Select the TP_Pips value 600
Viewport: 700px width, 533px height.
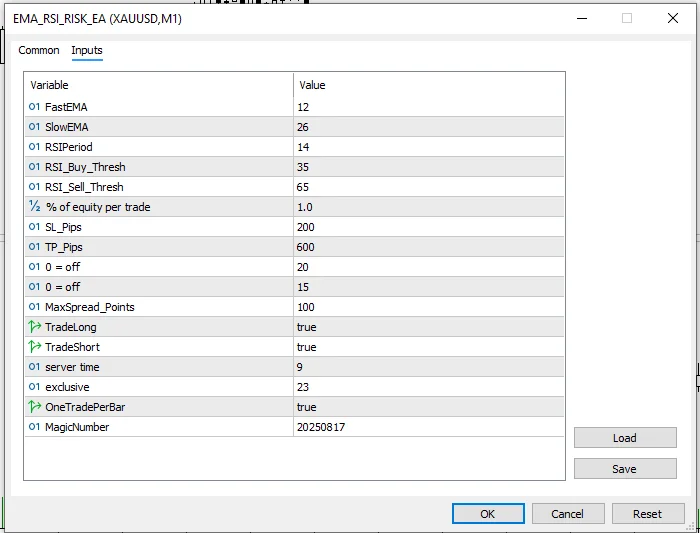tap(306, 247)
